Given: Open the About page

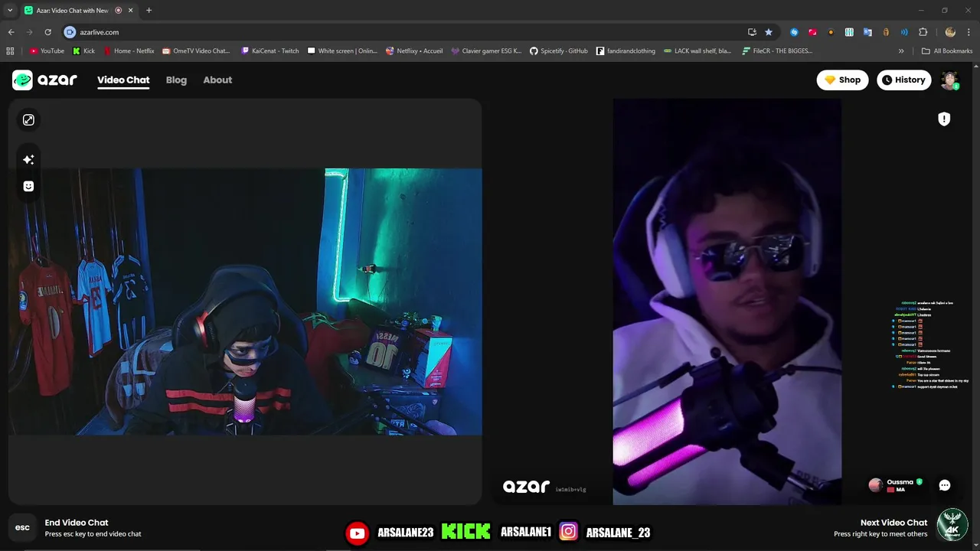Looking at the screenshot, I should (x=217, y=80).
